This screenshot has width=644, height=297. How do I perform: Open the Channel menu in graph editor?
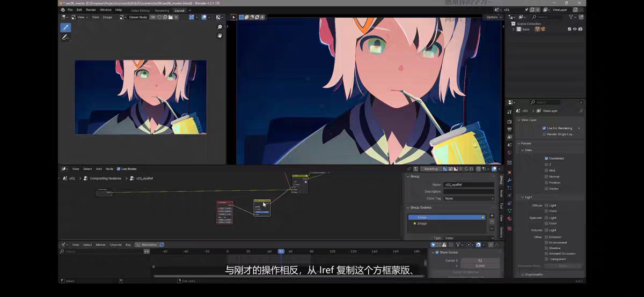coord(115,244)
